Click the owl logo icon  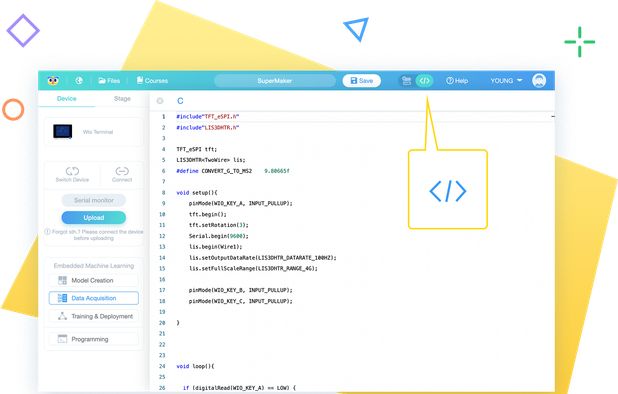pos(53,81)
